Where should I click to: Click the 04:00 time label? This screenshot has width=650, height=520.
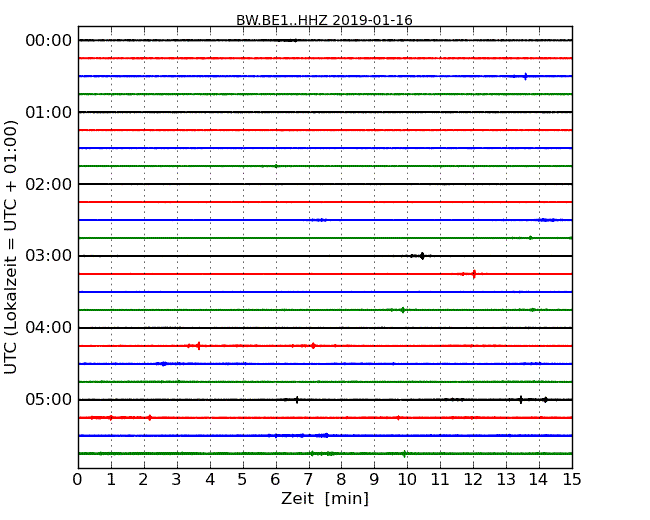point(49,328)
